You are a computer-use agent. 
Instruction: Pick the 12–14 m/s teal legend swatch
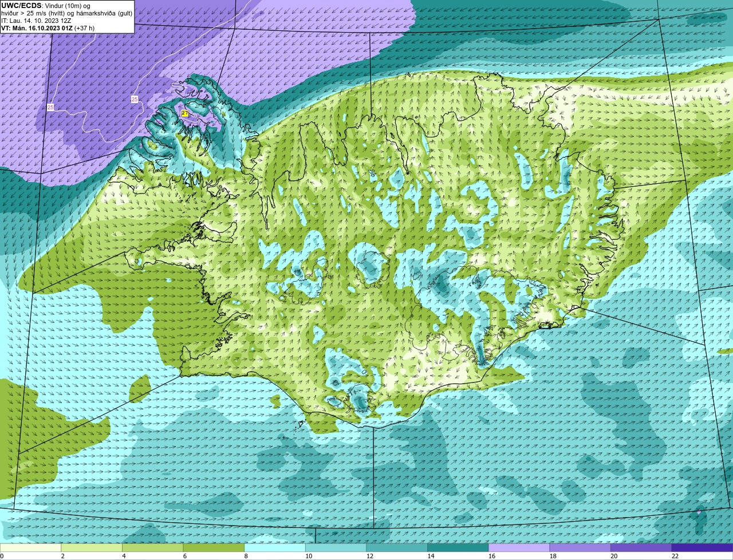[397, 547]
